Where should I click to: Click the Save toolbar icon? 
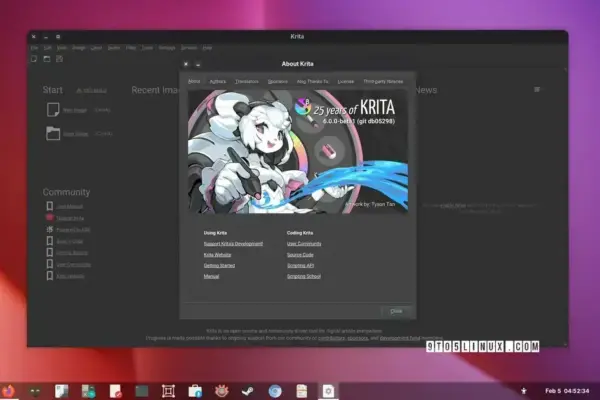click(x=59, y=59)
